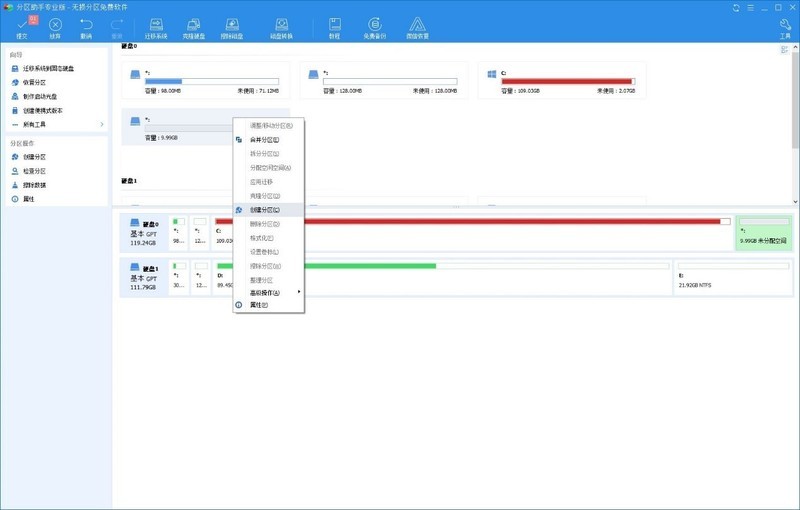
Task: Select the red C: partition usage bar
Action: click(566, 82)
